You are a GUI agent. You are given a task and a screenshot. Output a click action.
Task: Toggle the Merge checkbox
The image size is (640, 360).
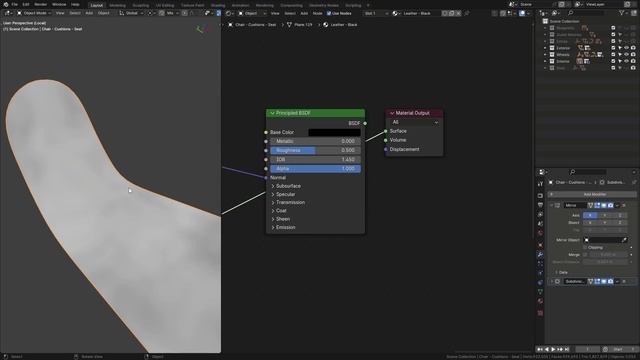[x=585, y=255]
